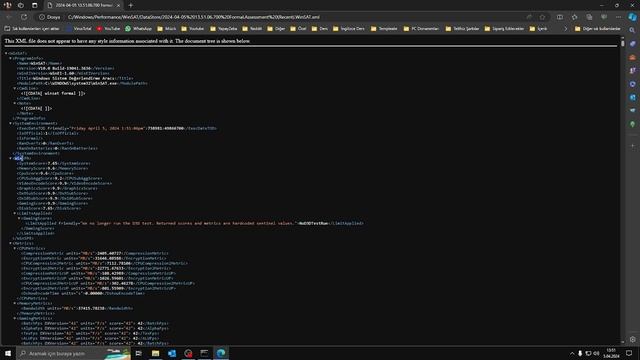Viewport: 640px width, 360px height.
Task: Open the sidebar search icon
Action: (x=632, y=30)
